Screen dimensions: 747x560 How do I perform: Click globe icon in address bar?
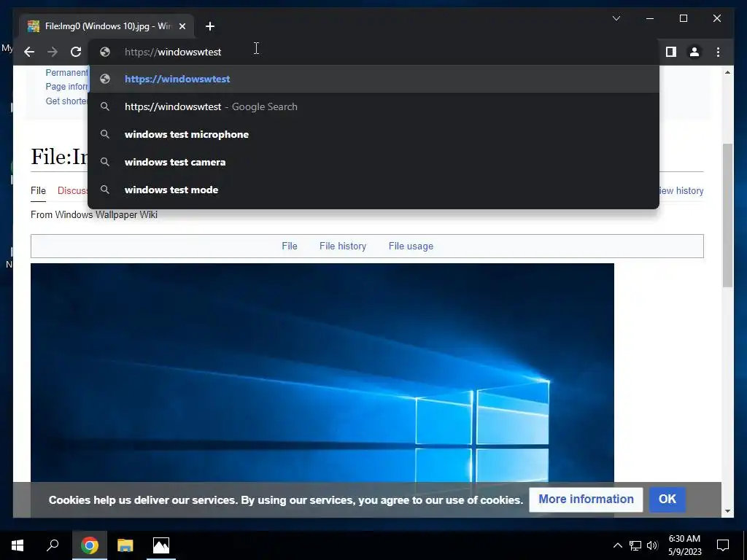click(105, 52)
